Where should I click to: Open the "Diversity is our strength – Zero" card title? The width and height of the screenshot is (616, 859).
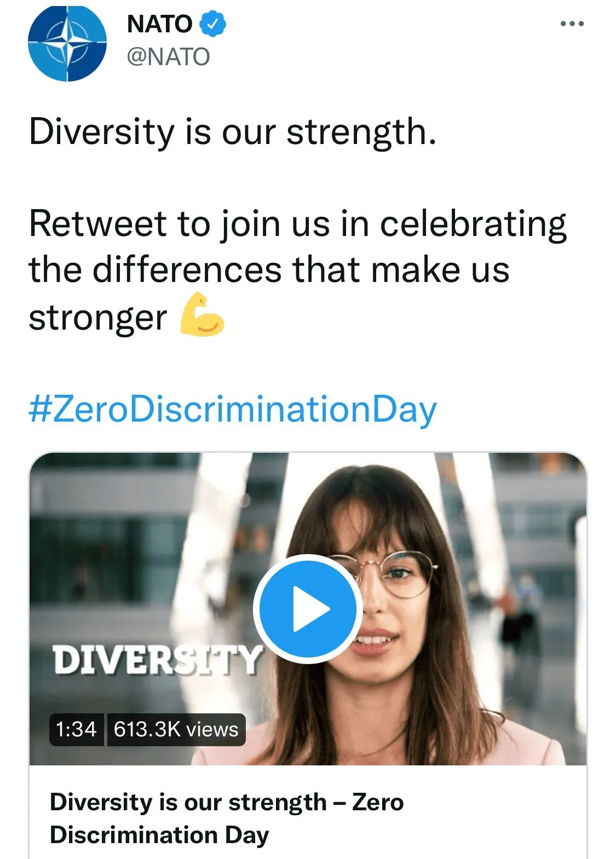click(227, 802)
